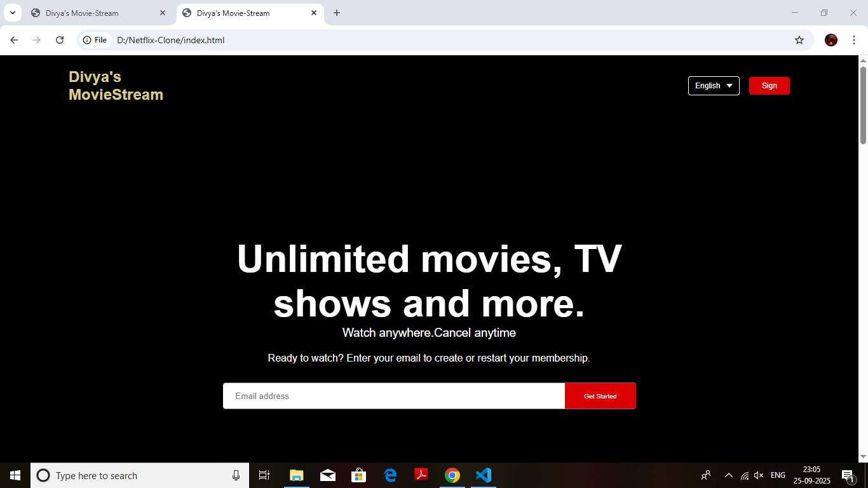Screen dimensions: 868x488
Task: Click the page's vertical scrollbar thumb
Action: (x=863, y=105)
